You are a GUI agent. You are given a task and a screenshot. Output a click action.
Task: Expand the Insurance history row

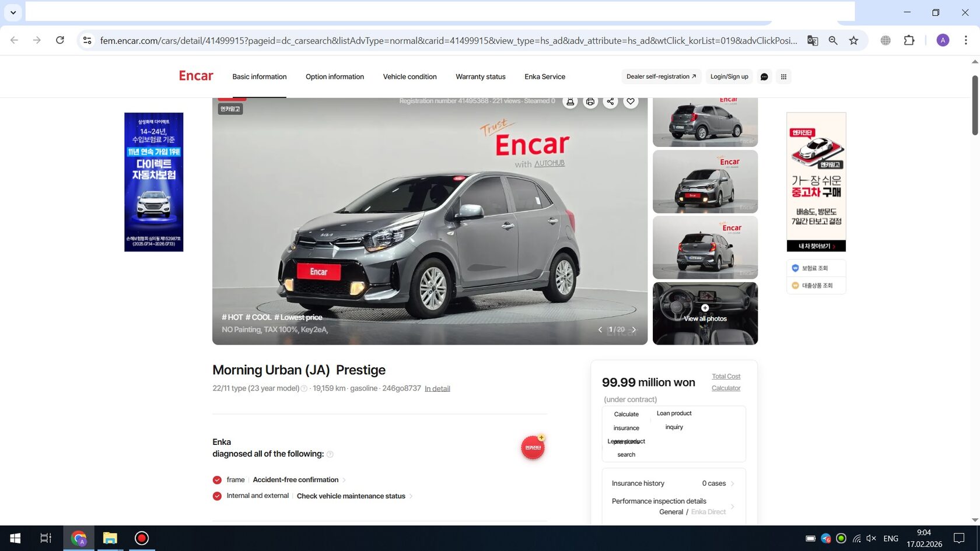click(674, 483)
